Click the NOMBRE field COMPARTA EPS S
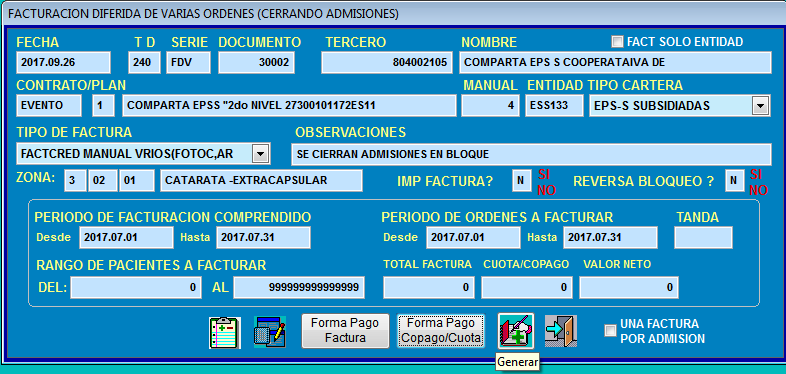Screen dimensions: 786x374 point(615,63)
